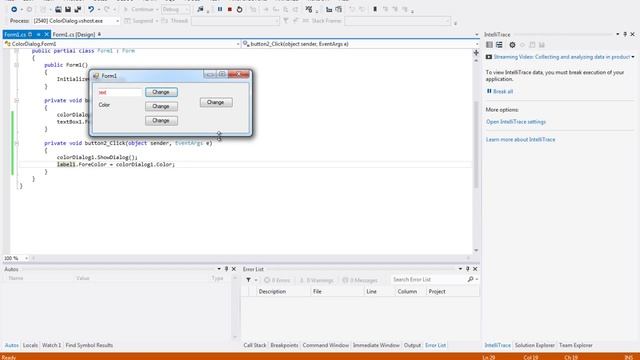Open the IntelliTrace settings gear icon
640x360 pixels.
tap(512, 45)
